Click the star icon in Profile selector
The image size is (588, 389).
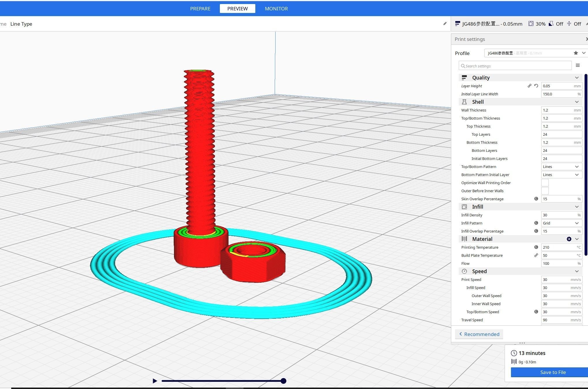(576, 53)
